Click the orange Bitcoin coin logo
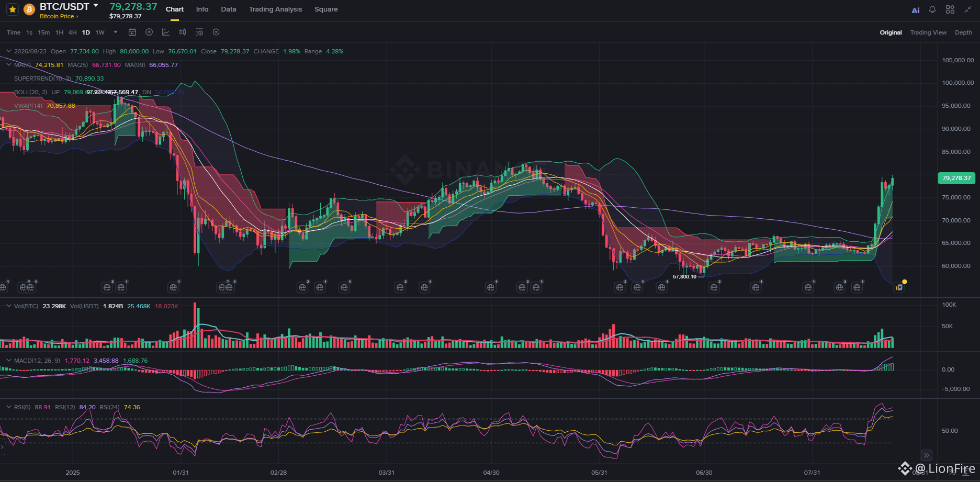 coord(29,9)
